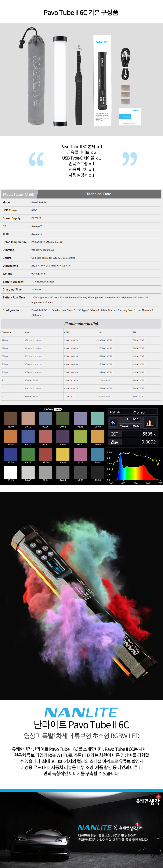This screenshot has width=163, height=868.
Task: Click the DC 5V/2A power supply value
Action: tap(36, 218)
